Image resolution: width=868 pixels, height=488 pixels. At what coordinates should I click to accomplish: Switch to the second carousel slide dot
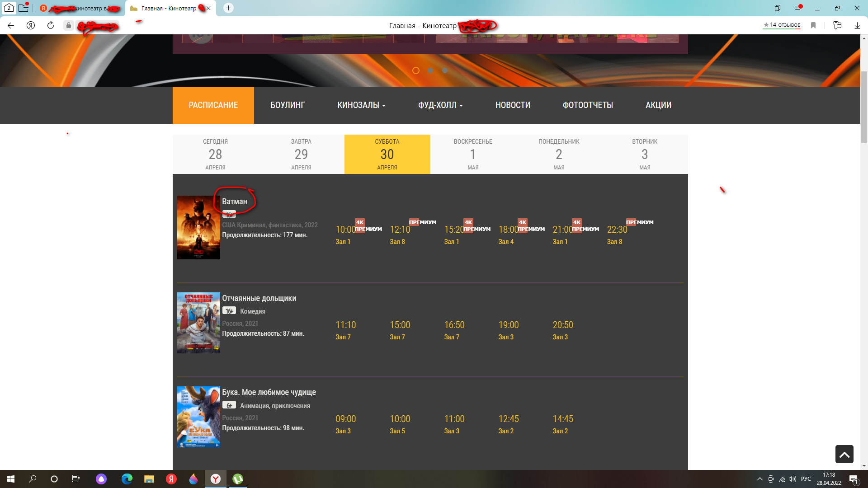tap(430, 70)
